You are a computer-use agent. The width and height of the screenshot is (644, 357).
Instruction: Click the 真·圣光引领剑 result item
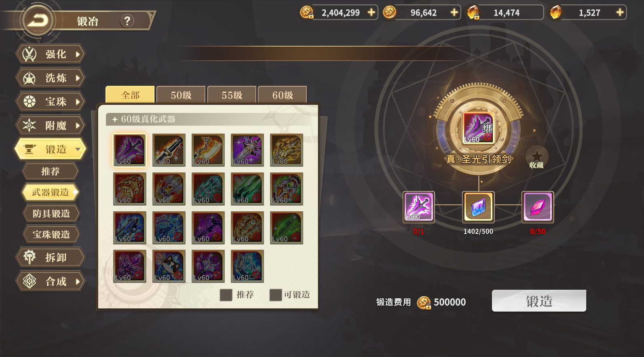[x=478, y=128]
